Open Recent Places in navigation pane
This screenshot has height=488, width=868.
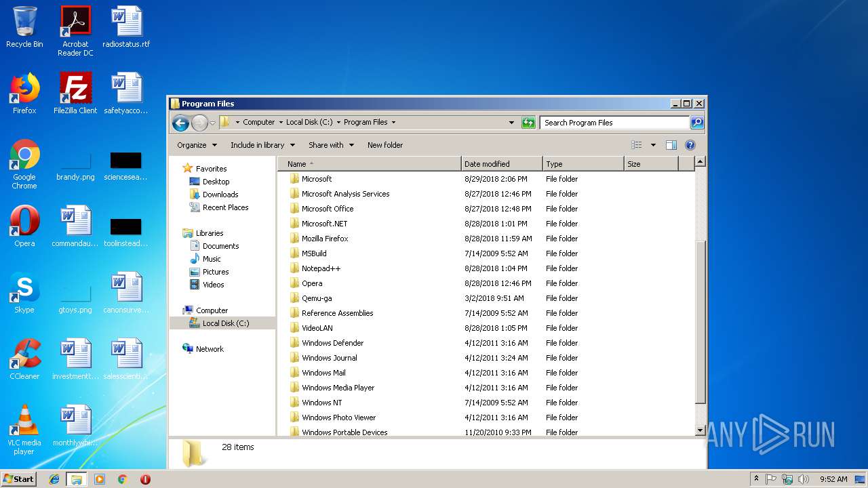pos(225,207)
